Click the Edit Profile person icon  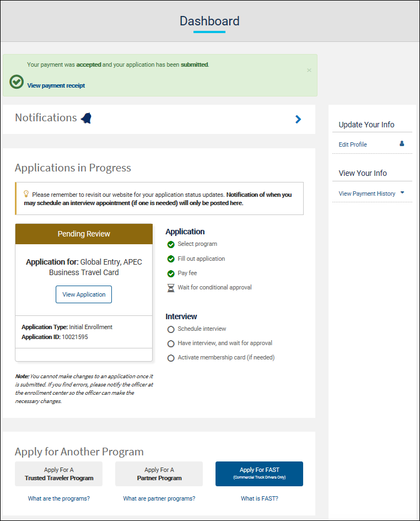pos(402,144)
